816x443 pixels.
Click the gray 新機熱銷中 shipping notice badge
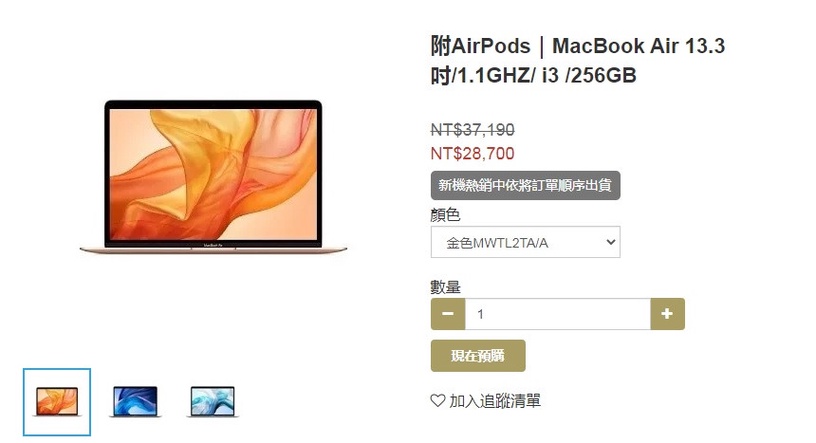point(525,185)
